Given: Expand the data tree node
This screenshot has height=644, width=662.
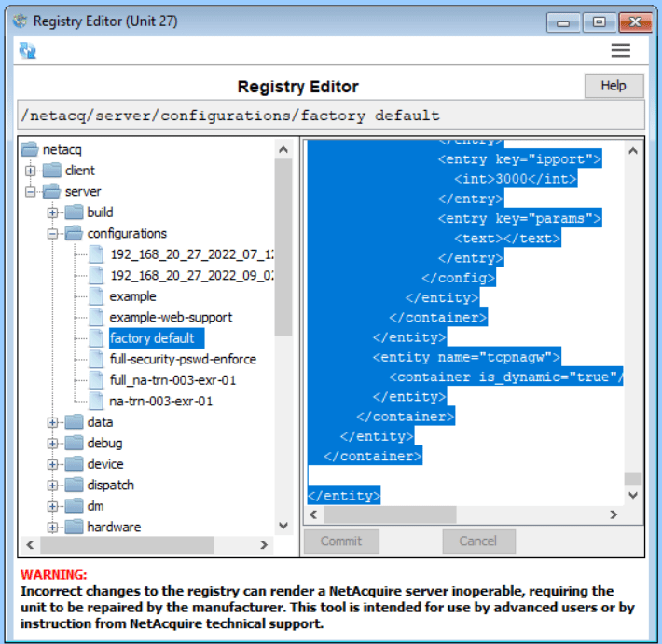Looking at the screenshot, I should point(52,422).
